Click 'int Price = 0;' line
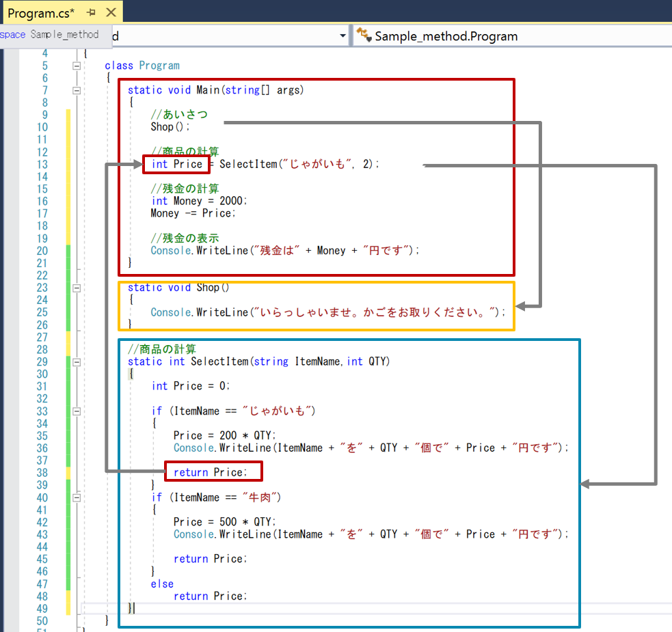672x632 pixels. coord(190,386)
